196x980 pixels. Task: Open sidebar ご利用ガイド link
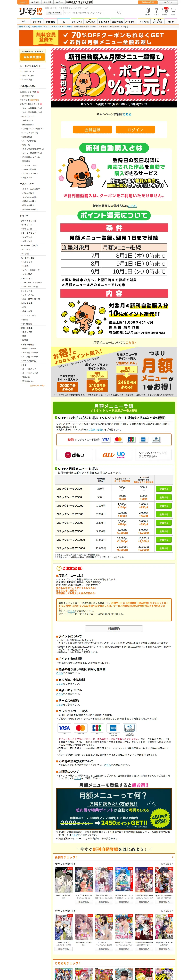pos(28,71)
